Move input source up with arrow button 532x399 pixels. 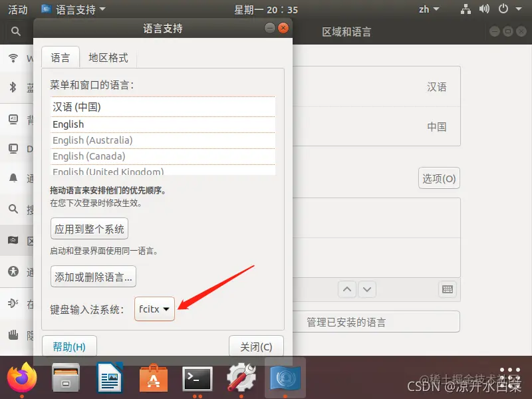click(347, 289)
